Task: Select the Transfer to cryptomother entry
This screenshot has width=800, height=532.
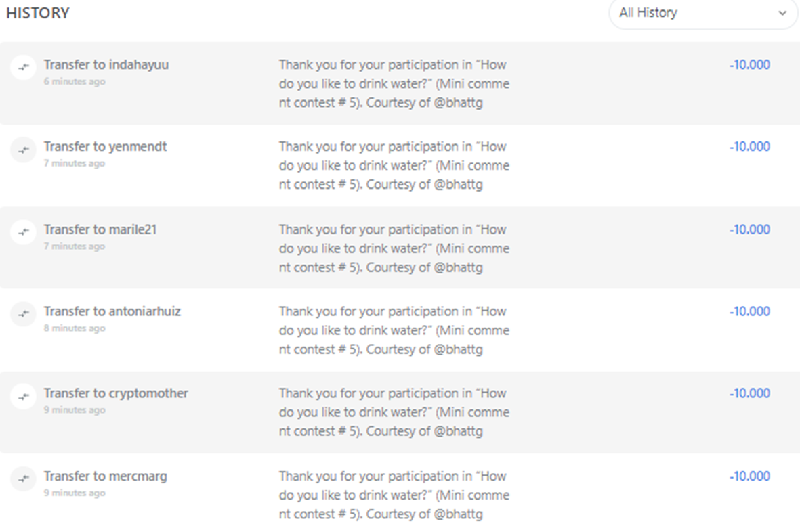Action: 116,393
